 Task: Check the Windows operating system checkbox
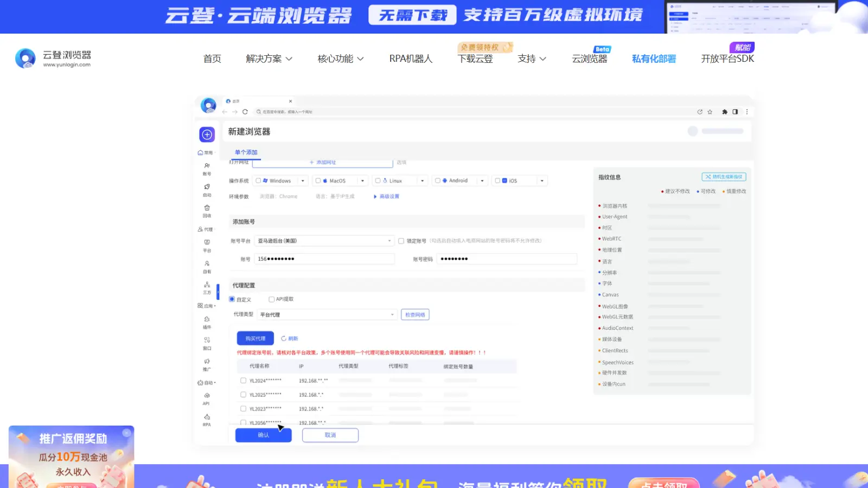tap(258, 181)
